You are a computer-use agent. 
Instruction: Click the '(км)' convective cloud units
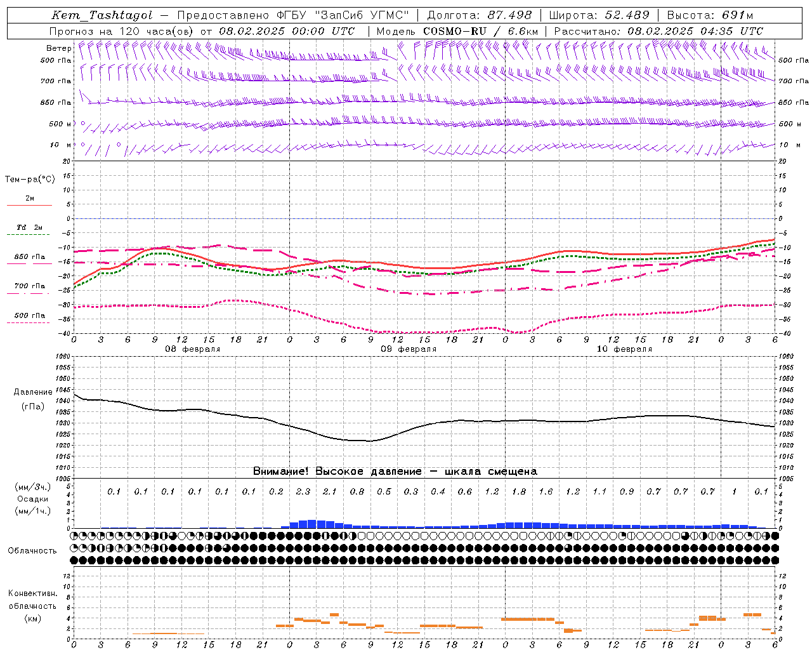click(x=32, y=618)
